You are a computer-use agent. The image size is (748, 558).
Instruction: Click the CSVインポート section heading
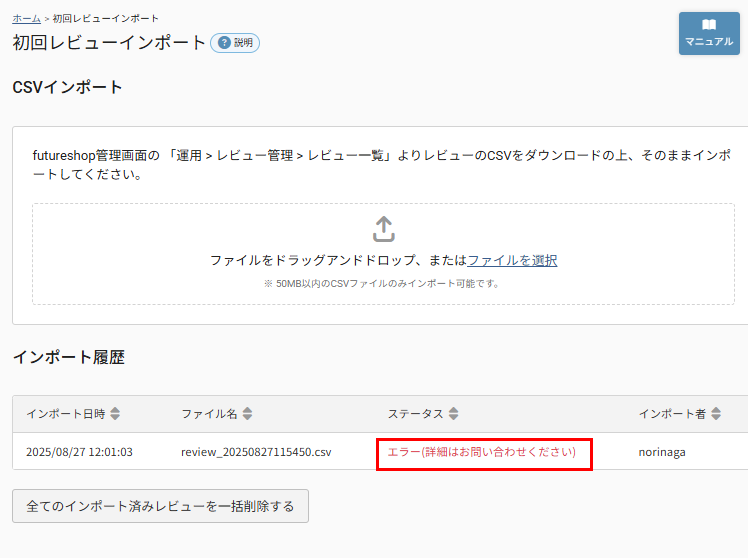67,87
